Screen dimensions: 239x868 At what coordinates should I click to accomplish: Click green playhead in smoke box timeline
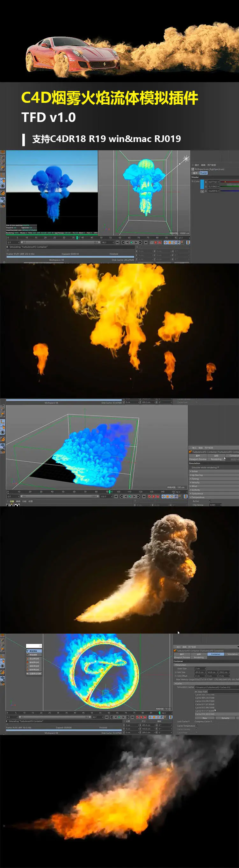110,492
